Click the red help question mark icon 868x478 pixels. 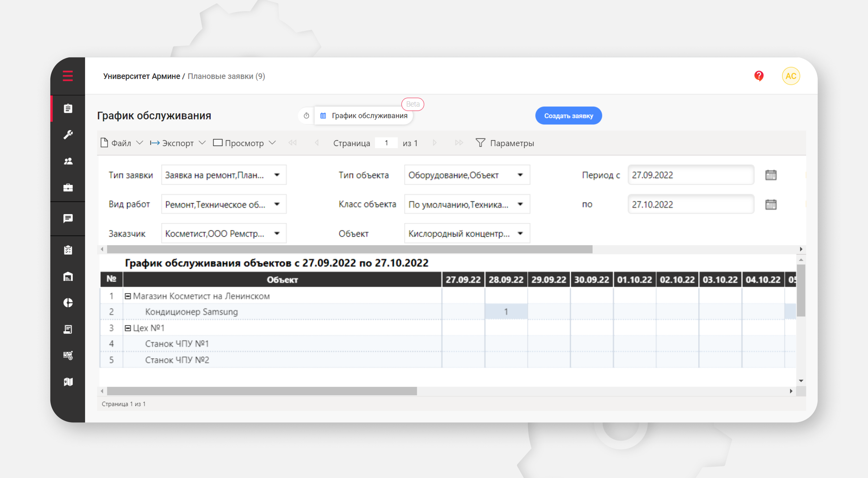pyautogui.click(x=759, y=76)
